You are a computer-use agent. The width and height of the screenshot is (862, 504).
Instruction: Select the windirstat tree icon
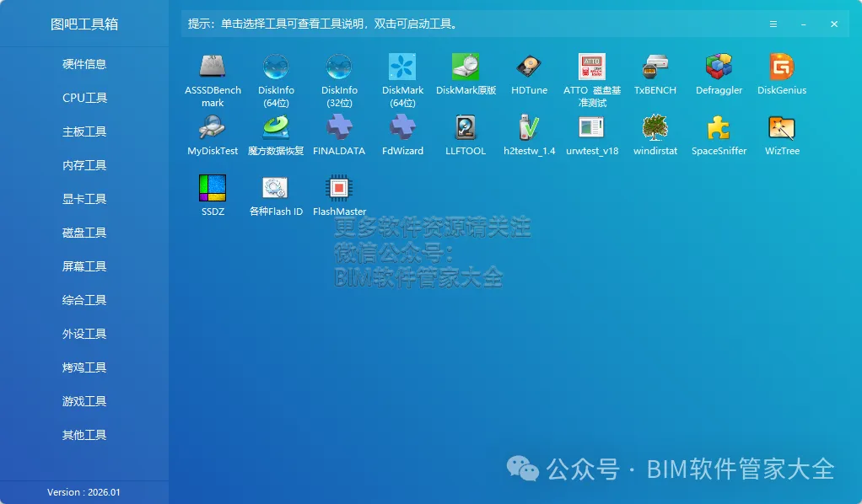coord(655,127)
